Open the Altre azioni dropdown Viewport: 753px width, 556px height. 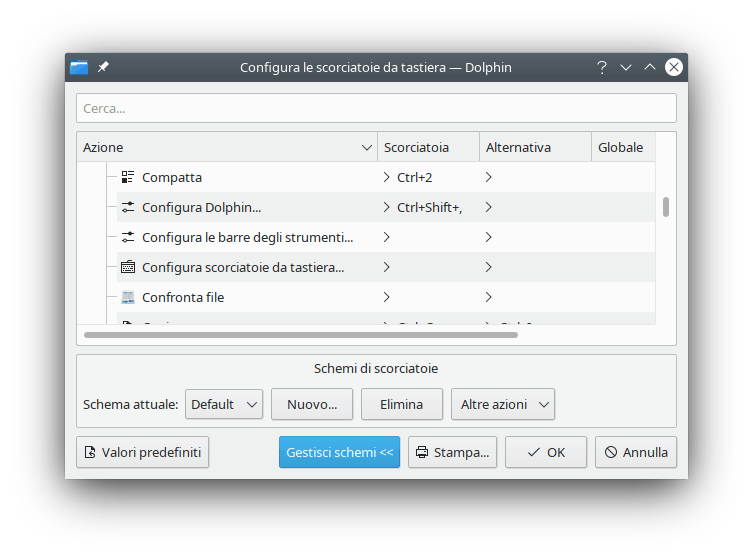(502, 404)
